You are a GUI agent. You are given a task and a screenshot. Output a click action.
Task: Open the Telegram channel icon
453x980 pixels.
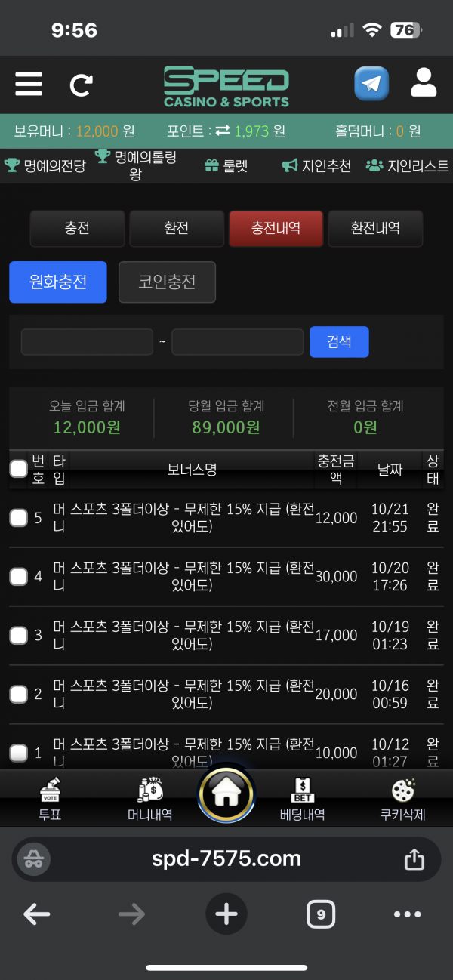pyautogui.click(x=371, y=84)
